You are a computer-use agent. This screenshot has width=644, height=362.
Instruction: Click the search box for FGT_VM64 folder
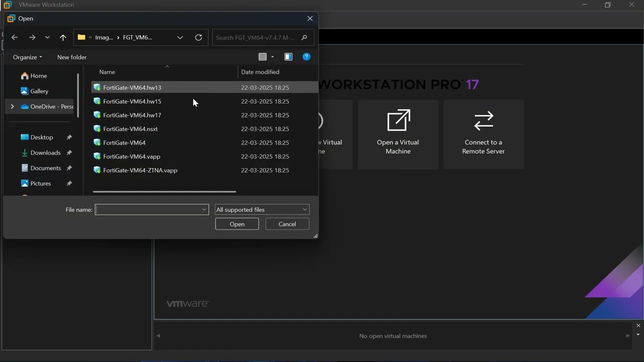[x=256, y=37]
